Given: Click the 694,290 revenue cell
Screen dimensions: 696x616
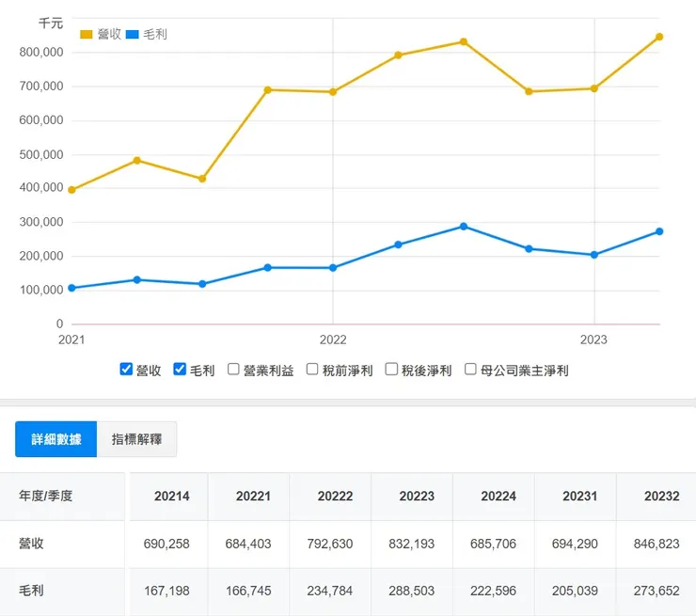Looking at the screenshot, I should pos(575,544).
